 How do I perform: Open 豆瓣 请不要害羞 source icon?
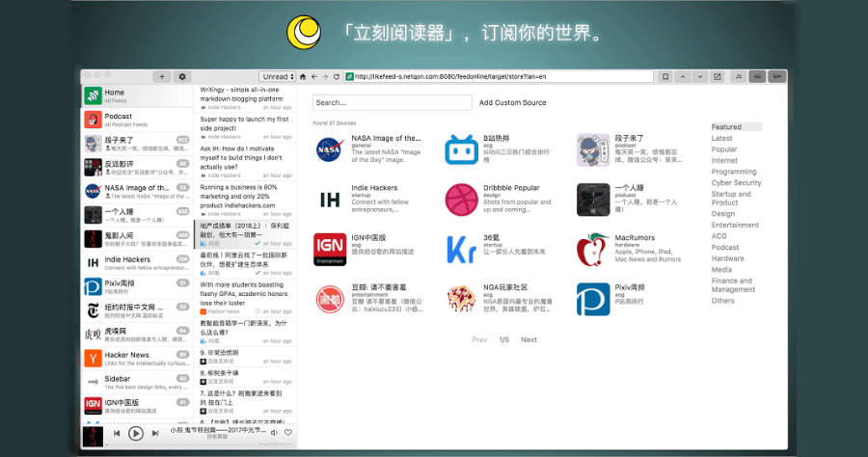pos(330,299)
